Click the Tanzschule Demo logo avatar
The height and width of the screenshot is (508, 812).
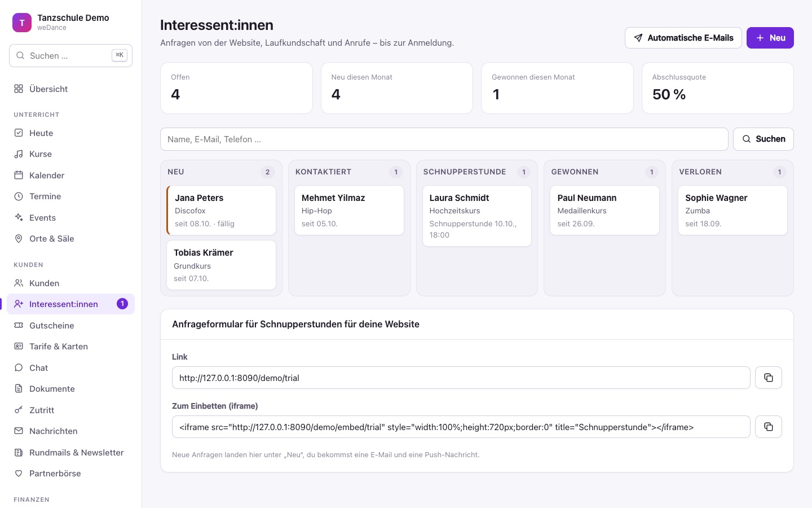coord(22,23)
